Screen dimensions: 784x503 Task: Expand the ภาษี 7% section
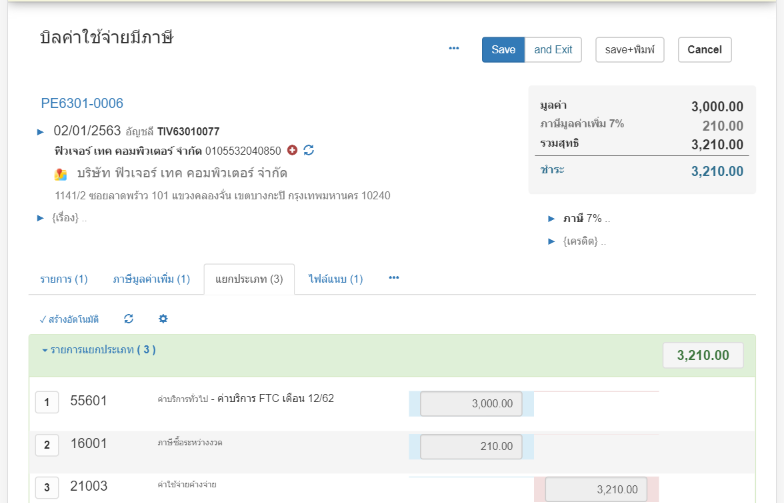pos(552,218)
